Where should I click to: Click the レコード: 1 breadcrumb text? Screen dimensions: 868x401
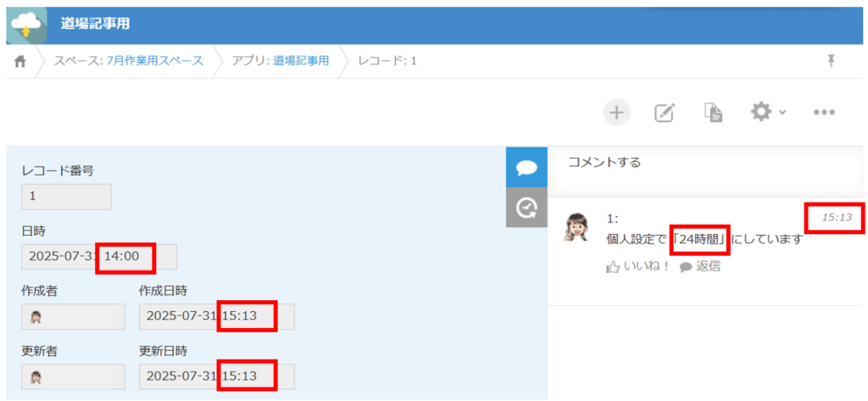pos(387,61)
